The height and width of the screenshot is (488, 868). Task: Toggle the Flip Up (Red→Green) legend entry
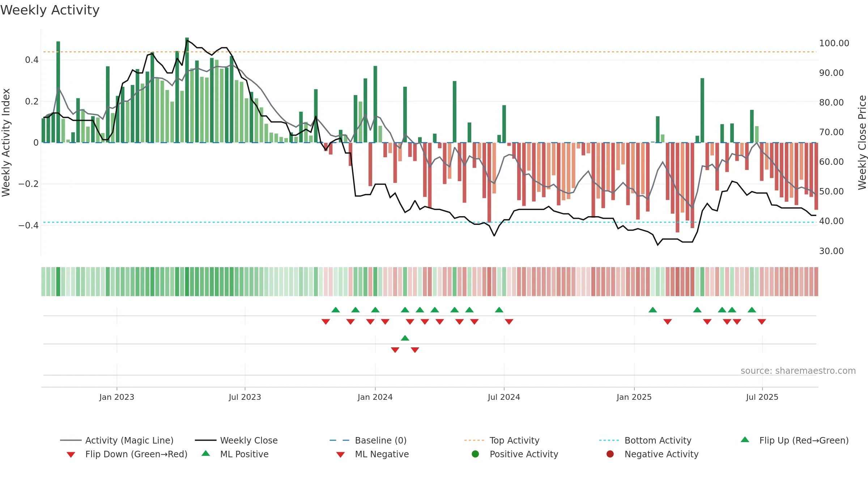click(x=794, y=440)
